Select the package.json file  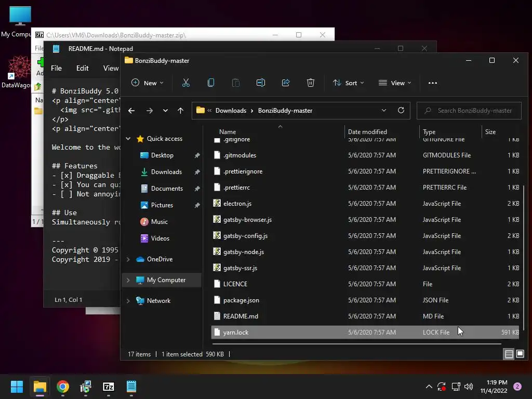[365, 300]
